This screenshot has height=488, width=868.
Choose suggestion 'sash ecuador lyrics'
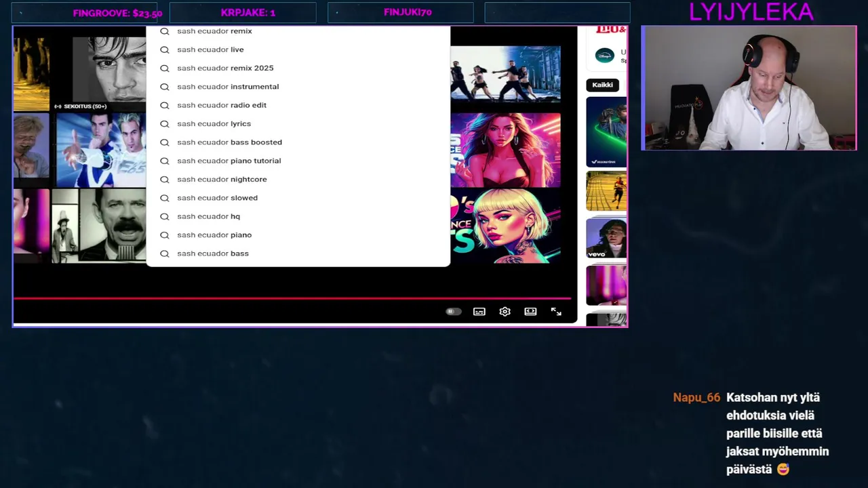[298, 123]
